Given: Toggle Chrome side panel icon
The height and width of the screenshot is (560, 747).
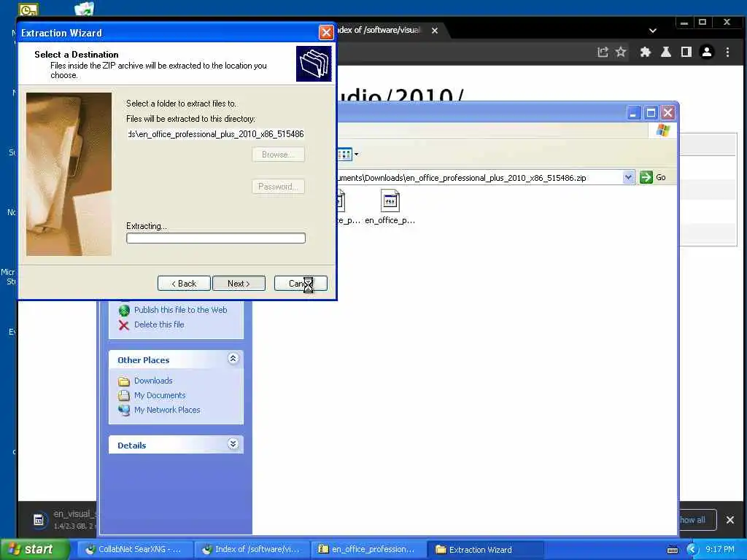Looking at the screenshot, I should [x=686, y=52].
